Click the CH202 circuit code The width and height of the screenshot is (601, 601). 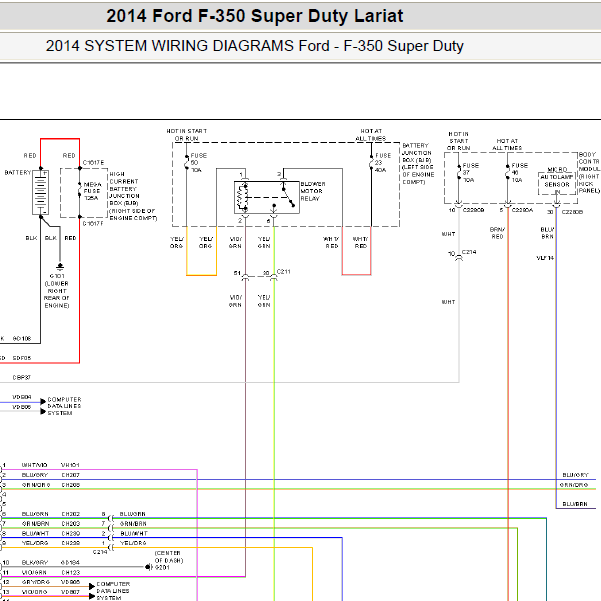click(71, 514)
